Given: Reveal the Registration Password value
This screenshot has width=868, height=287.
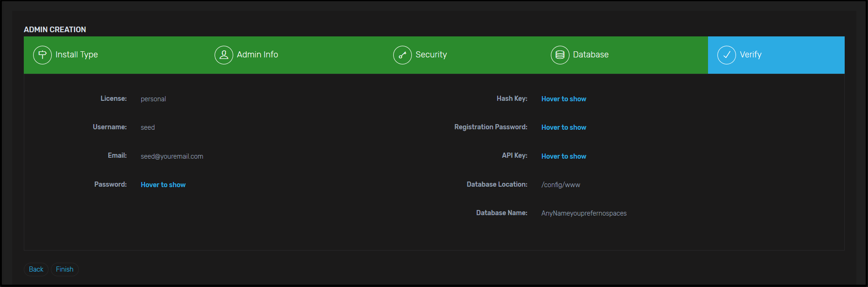Looking at the screenshot, I should [x=563, y=127].
